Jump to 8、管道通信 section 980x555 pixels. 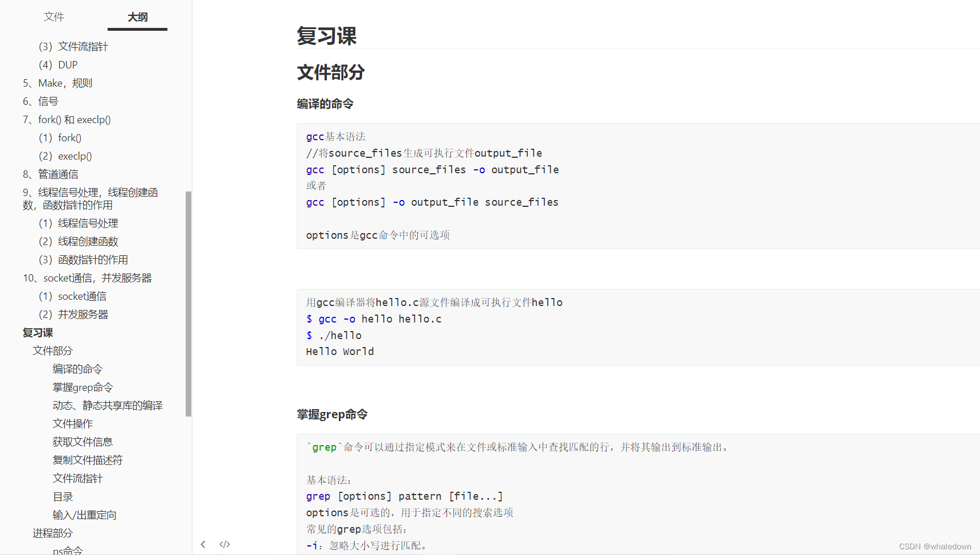click(51, 174)
